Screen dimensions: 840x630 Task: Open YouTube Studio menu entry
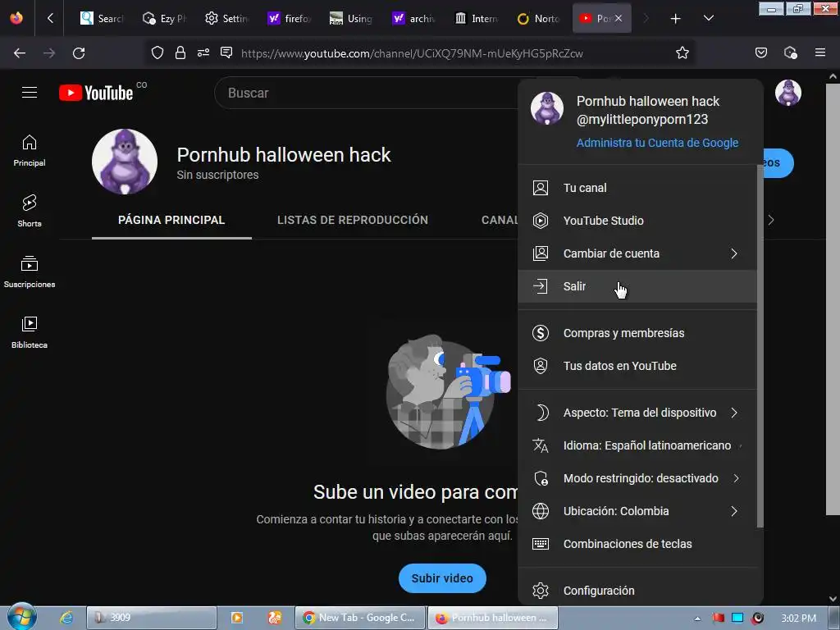637,221
